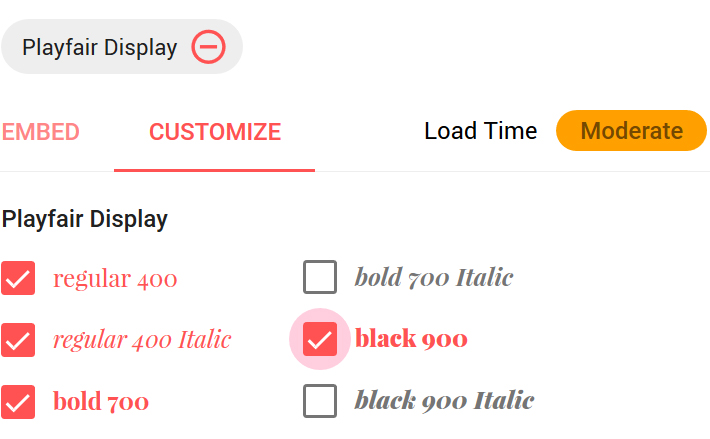The height and width of the screenshot is (439, 710).
Task: Select the bold 700 Italic text label
Action: point(434,277)
